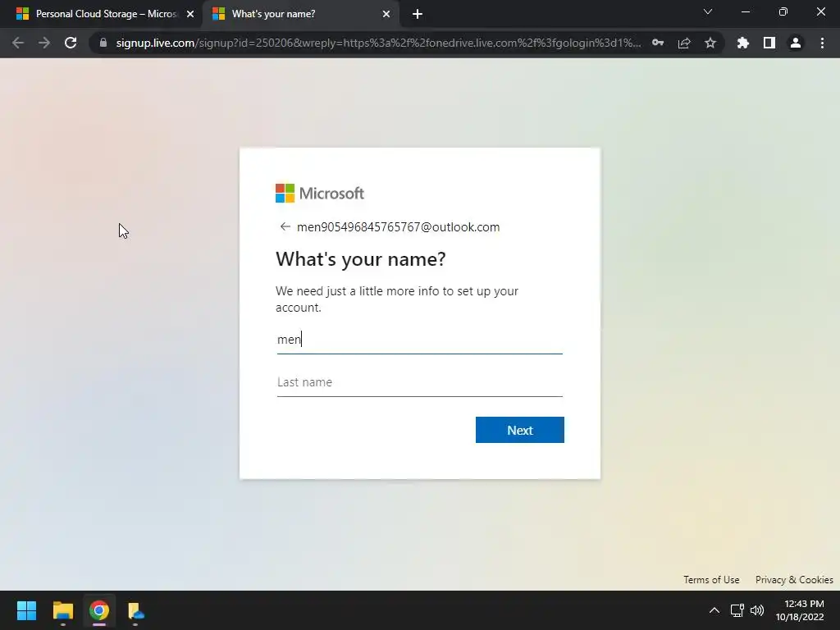Minimize the Chrome window
This screenshot has width=840, height=630.
(745, 11)
